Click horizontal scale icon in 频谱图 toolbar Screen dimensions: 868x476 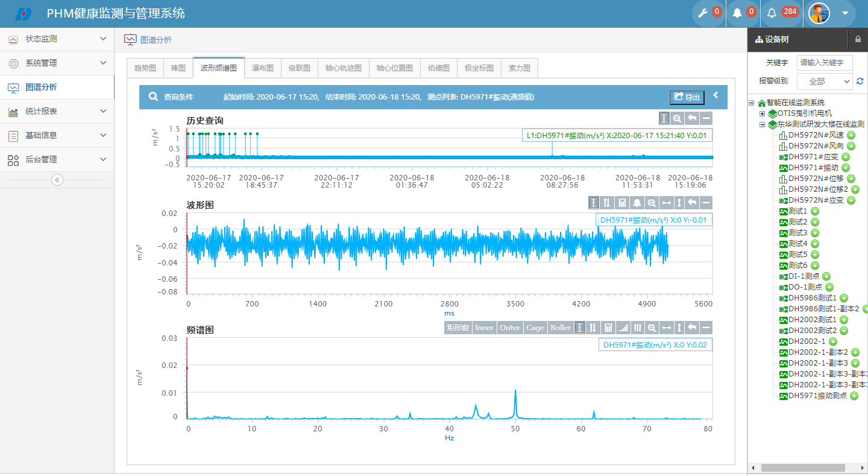[666, 328]
